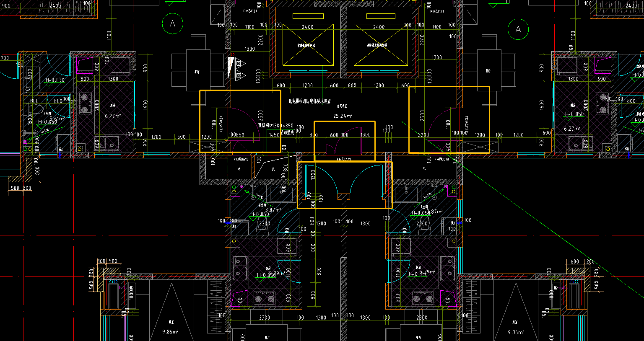Screen dimensions: 644x341
Task: Select the shared lobby area label 25.24m²
Action: 343,116
